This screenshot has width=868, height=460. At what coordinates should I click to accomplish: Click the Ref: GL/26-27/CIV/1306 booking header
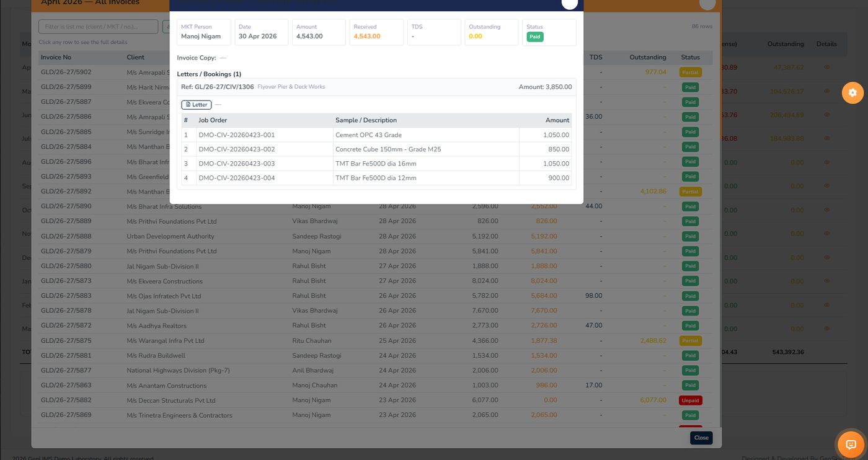(376, 87)
